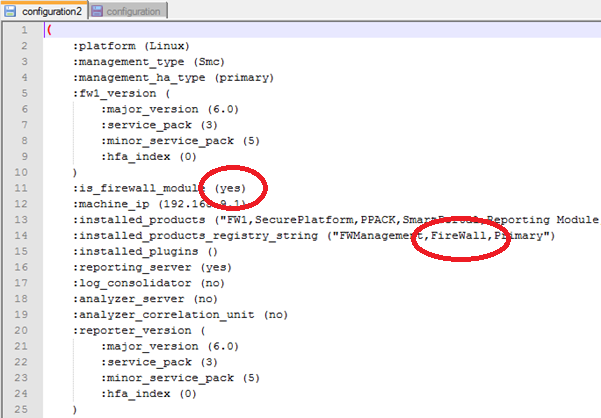Click ':major_version (6.0)' on line 21
Viewport: 601px width, 418px height.
[x=170, y=346]
